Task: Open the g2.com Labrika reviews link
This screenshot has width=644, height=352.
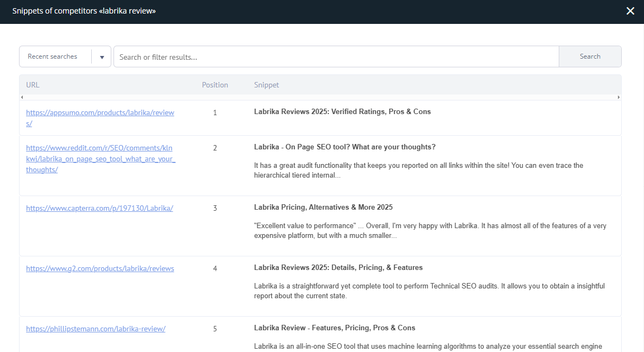Action: point(100,268)
